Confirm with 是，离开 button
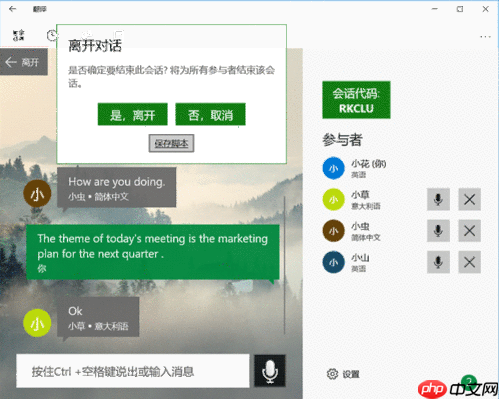The height and width of the screenshot is (399, 499). pos(133,114)
